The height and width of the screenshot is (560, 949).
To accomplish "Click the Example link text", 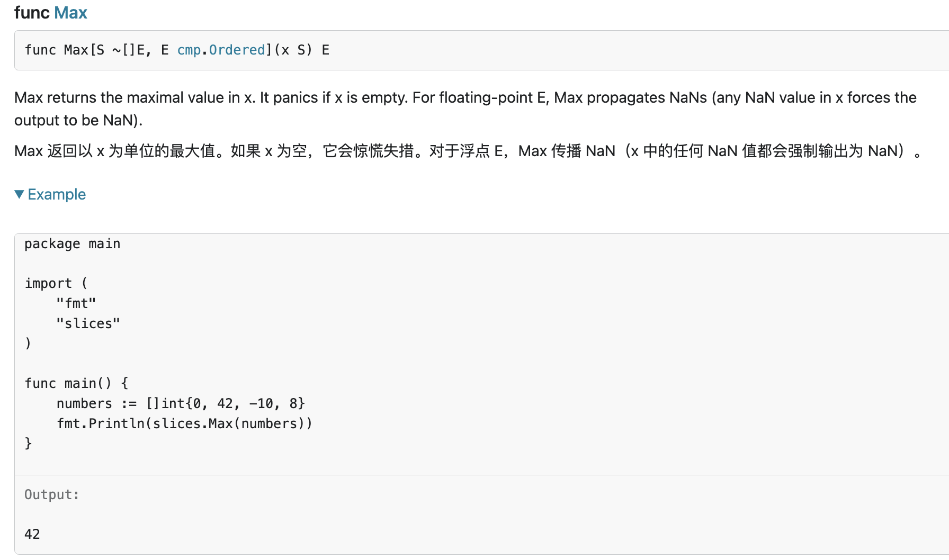I will (57, 194).
